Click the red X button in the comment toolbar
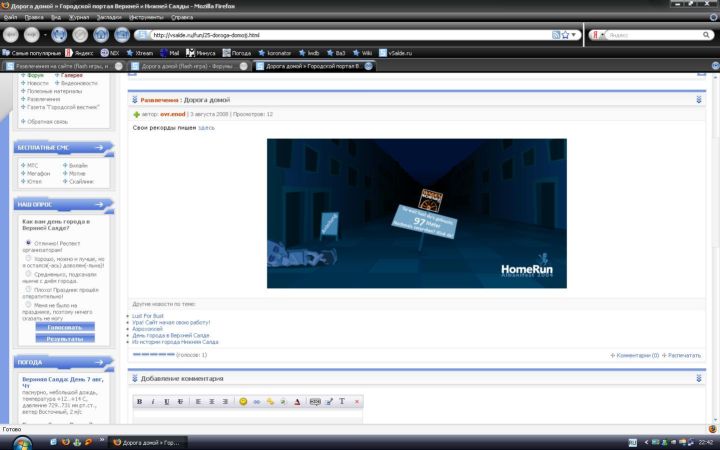The image size is (720, 450). pyautogui.click(x=357, y=401)
